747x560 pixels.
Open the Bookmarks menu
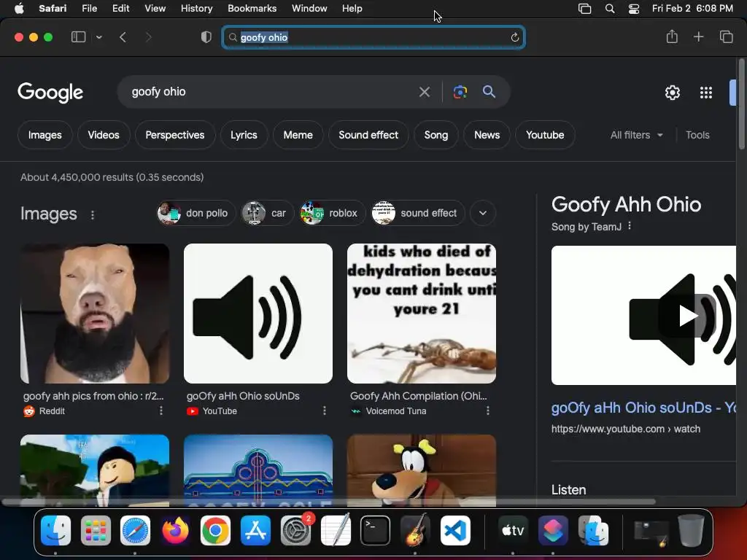click(252, 9)
